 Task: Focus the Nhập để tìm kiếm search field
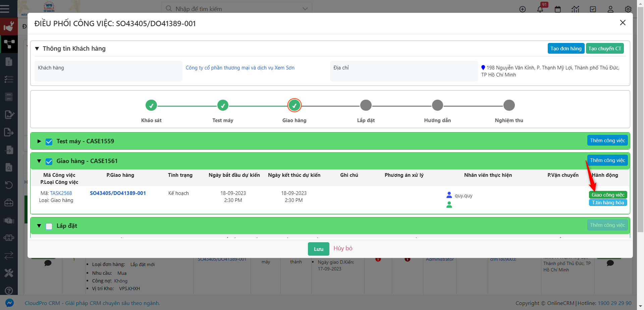click(236, 9)
